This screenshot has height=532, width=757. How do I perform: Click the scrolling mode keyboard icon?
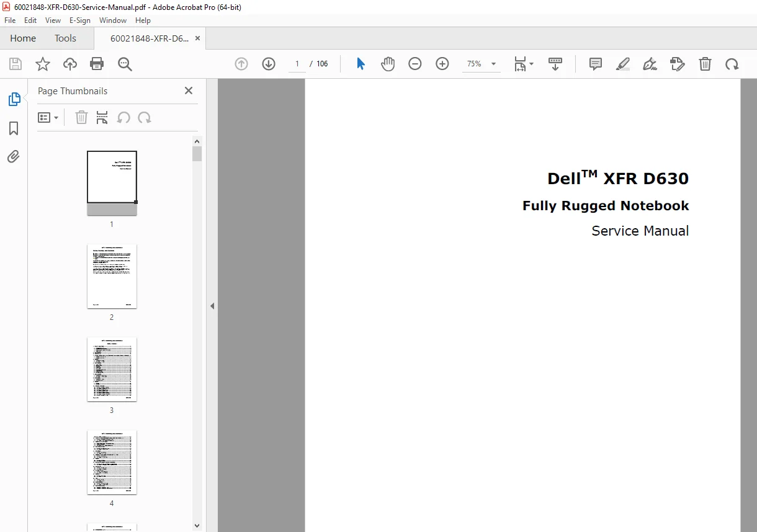tap(555, 64)
